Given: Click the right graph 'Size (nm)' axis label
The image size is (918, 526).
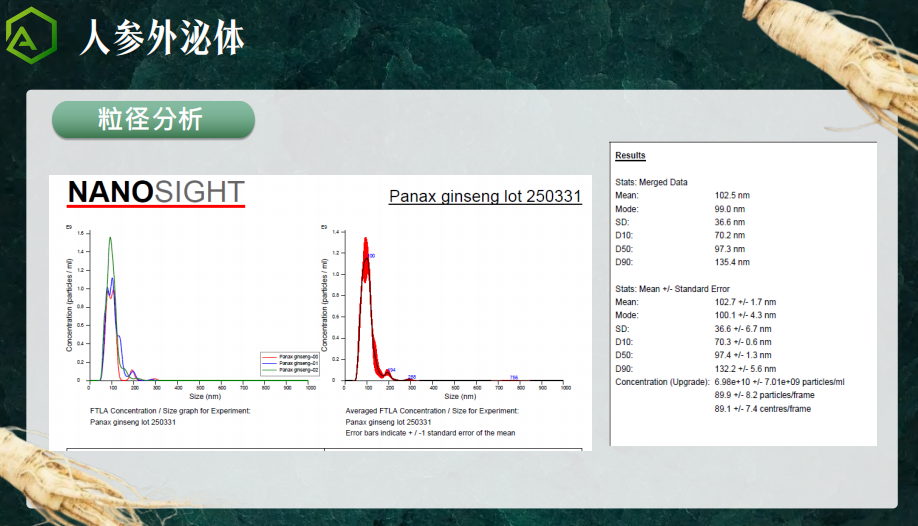Looking at the screenshot, I should click(460, 397).
